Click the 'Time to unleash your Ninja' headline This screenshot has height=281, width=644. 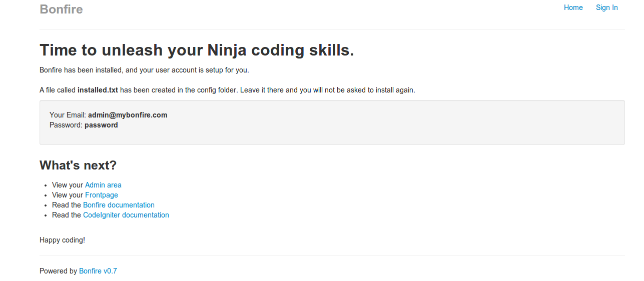tap(197, 50)
